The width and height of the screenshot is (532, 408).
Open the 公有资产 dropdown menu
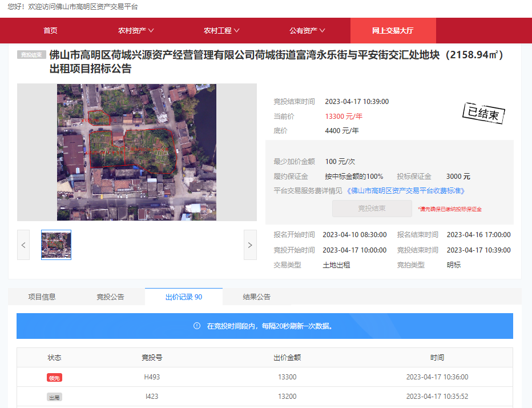[307, 30]
